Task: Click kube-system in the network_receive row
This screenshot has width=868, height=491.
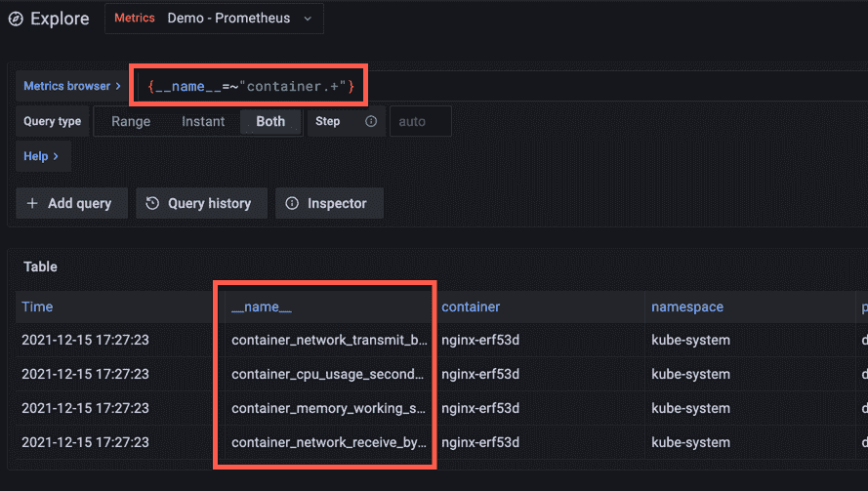Action: click(690, 442)
